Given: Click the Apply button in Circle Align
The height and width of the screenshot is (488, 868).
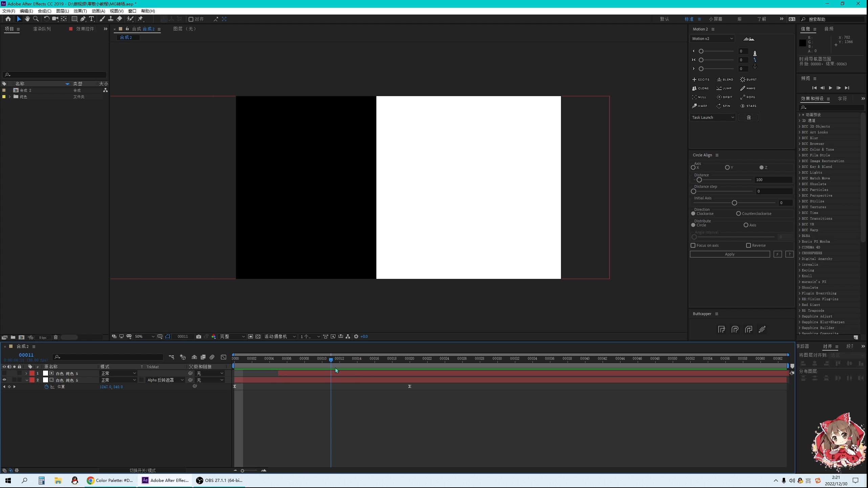Looking at the screenshot, I should point(730,254).
